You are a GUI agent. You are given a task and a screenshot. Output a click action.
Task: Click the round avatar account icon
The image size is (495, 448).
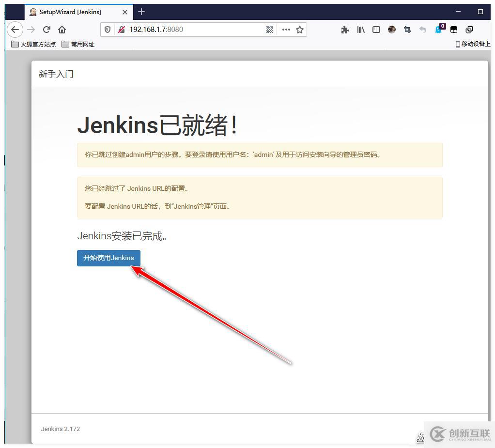392,30
